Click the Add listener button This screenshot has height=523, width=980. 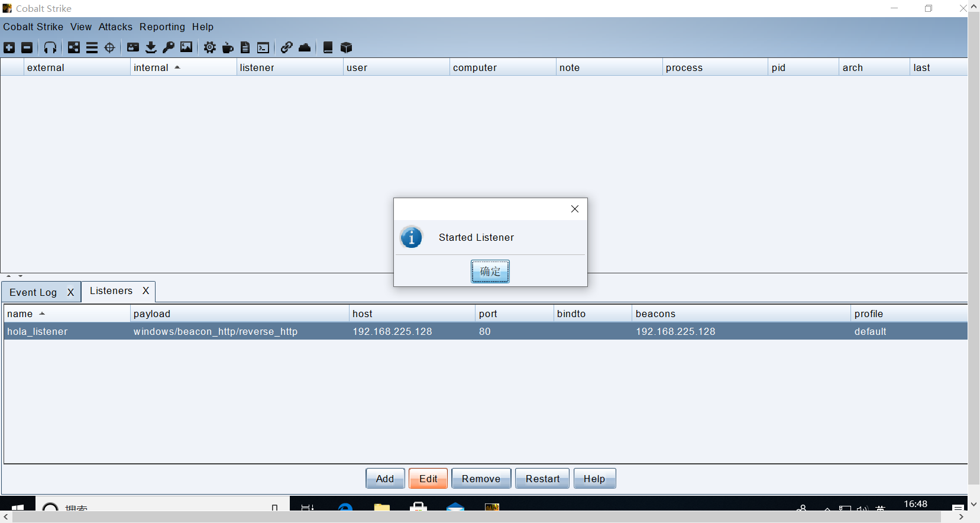[x=385, y=479]
